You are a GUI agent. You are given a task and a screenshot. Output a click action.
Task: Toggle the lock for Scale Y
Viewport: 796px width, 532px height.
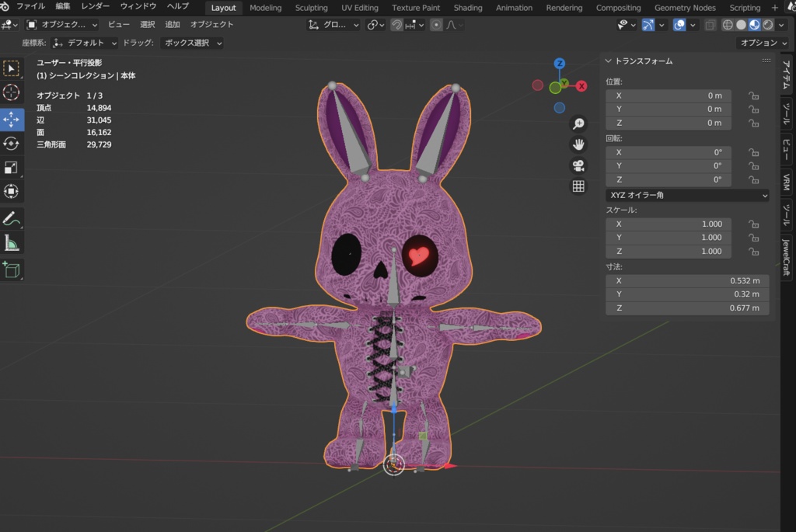753,238
